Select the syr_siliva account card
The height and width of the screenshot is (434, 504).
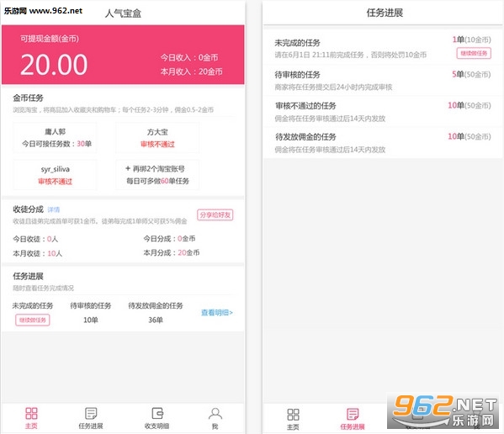pyautogui.click(x=55, y=175)
